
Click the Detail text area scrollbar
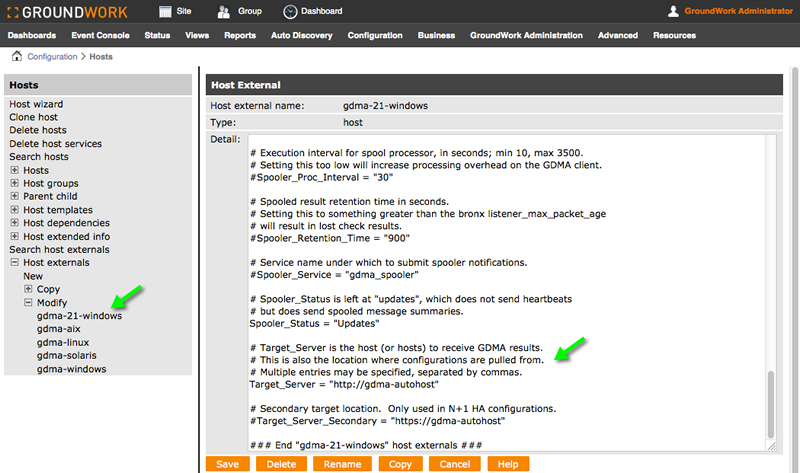pos(770,403)
